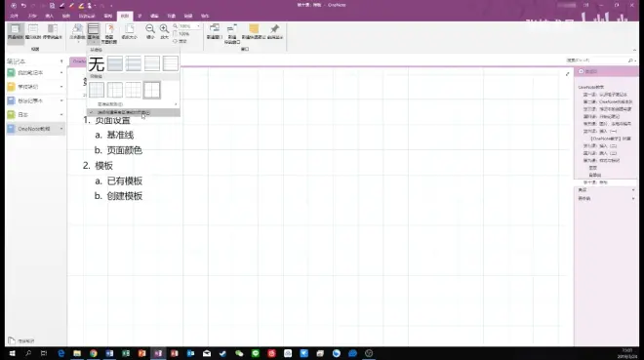644x360 pixels.
Task: Select the widest rule lines thumbnail
Action: [x=171, y=64]
